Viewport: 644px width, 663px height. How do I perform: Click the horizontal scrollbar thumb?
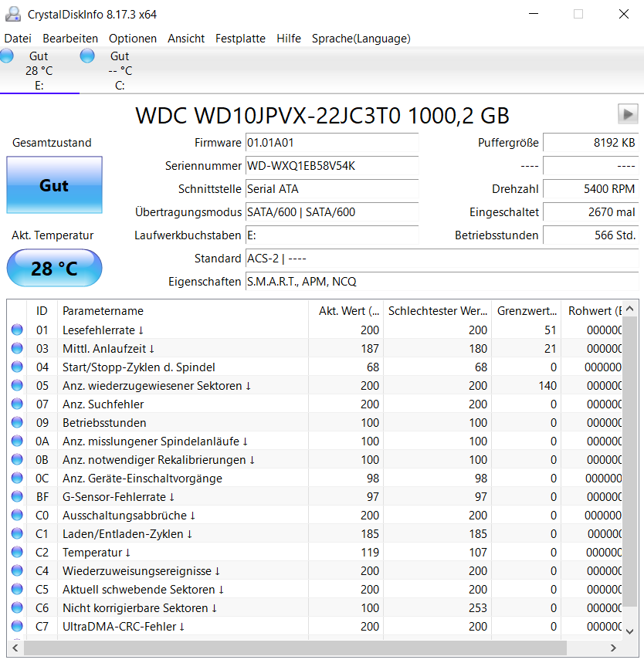295,648
